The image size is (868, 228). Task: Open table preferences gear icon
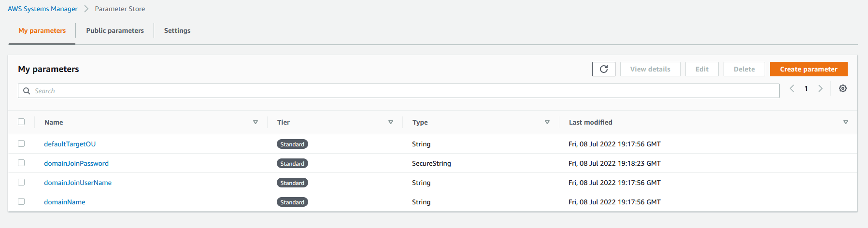(x=843, y=88)
